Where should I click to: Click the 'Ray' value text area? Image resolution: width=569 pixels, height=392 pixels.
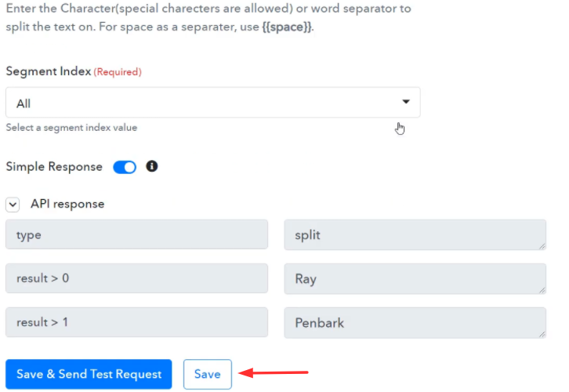(415, 279)
